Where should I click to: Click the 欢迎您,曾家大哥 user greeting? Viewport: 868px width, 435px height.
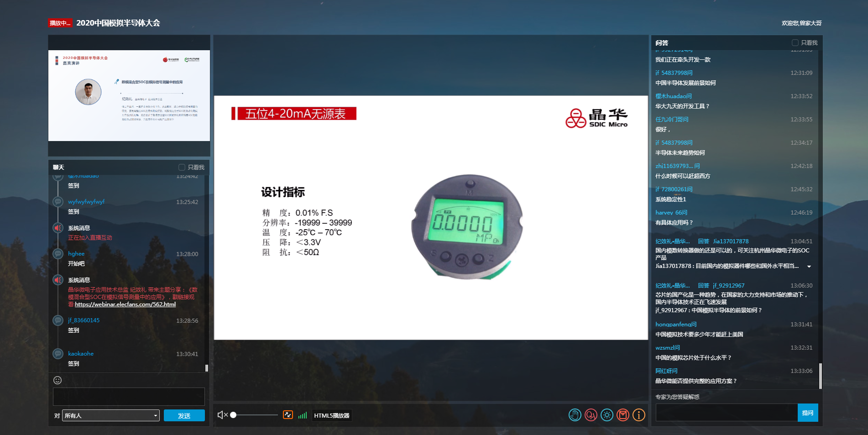801,23
